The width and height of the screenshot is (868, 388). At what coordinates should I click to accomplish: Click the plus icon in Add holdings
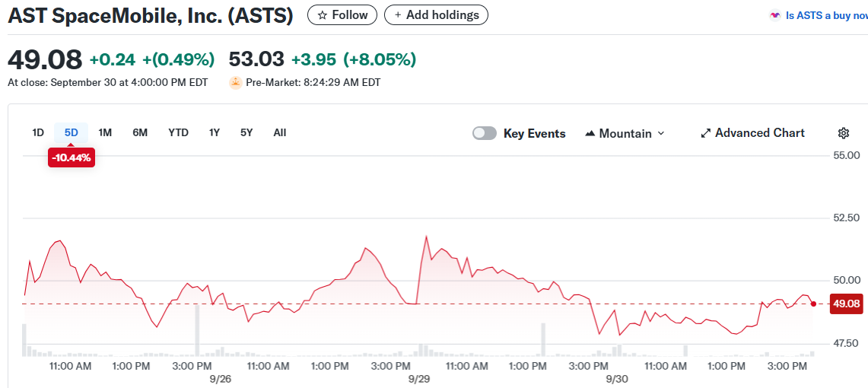398,15
